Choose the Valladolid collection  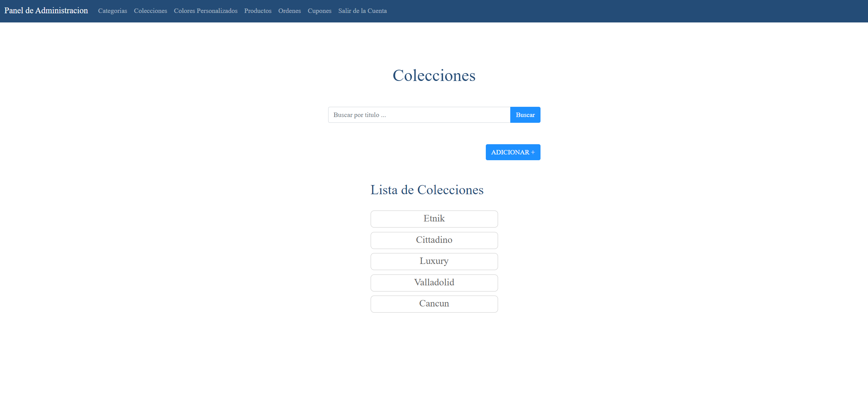pos(434,283)
